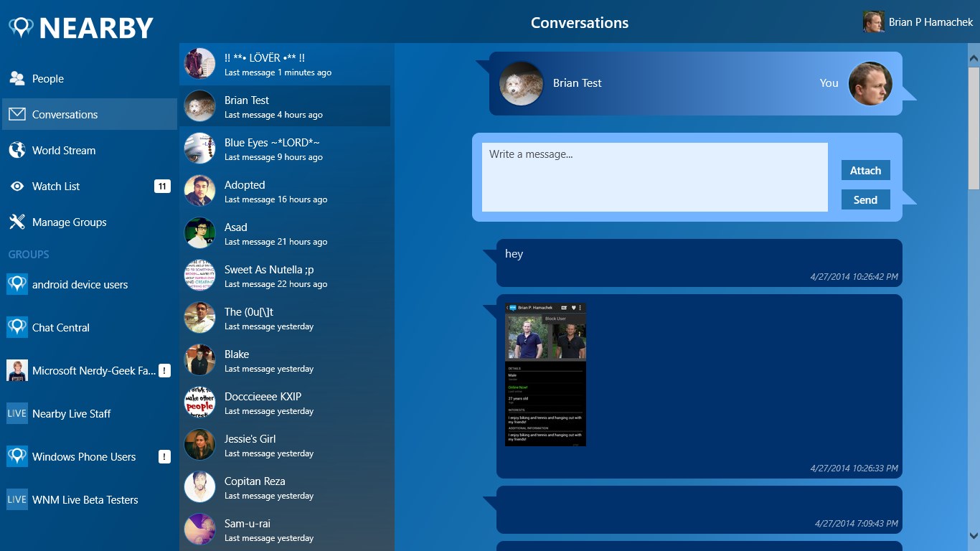
Task: Open android device users group icon
Action: tap(17, 285)
